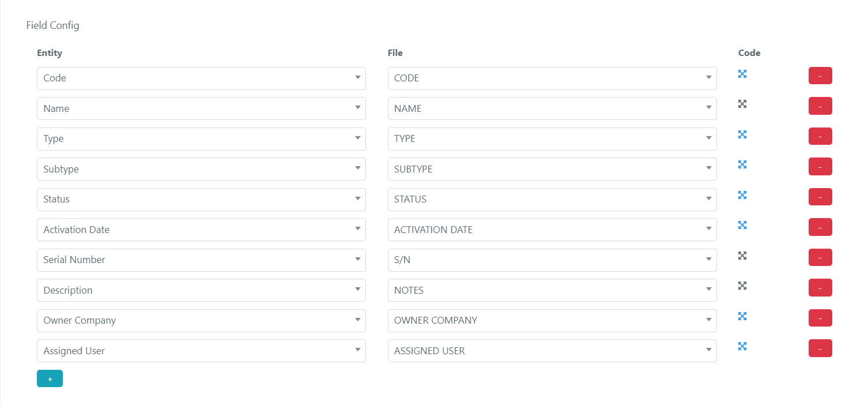The image size is (868, 405).
Task: Toggle the Code icon for Activation Date row
Action: click(x=742, y=225)
